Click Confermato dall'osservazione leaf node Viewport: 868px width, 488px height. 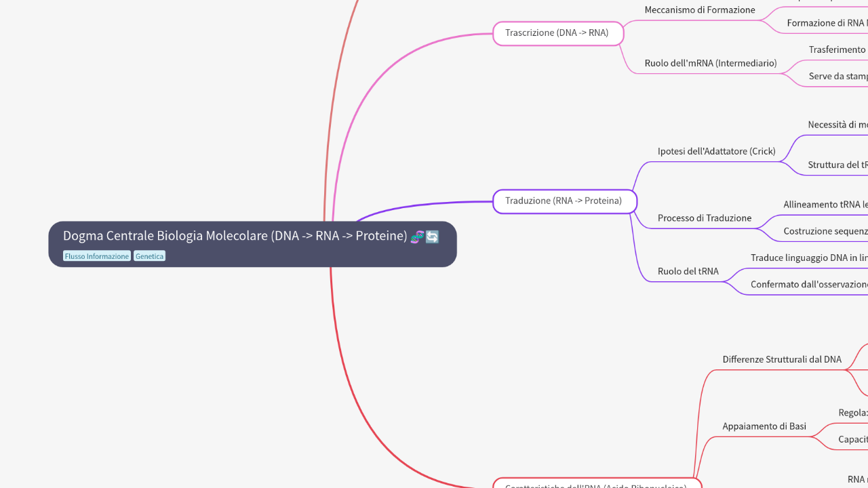click(x=808, y=285)
